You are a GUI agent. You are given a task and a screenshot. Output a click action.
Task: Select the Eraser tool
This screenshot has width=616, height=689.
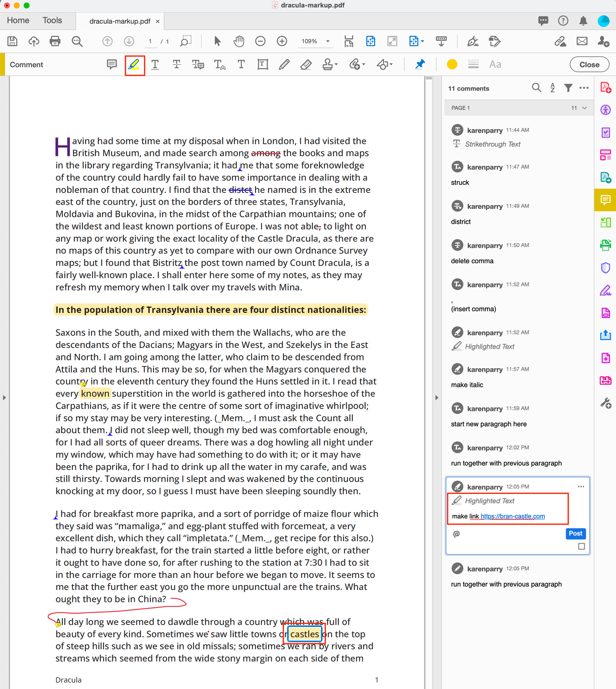[306, 65]
